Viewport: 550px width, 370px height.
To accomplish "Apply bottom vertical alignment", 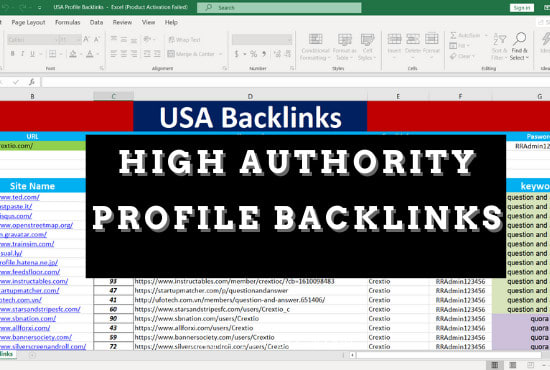I will pos(134,39).
